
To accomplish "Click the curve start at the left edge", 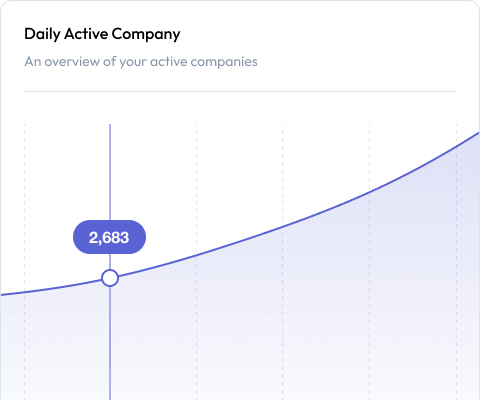I will [5, 294].
